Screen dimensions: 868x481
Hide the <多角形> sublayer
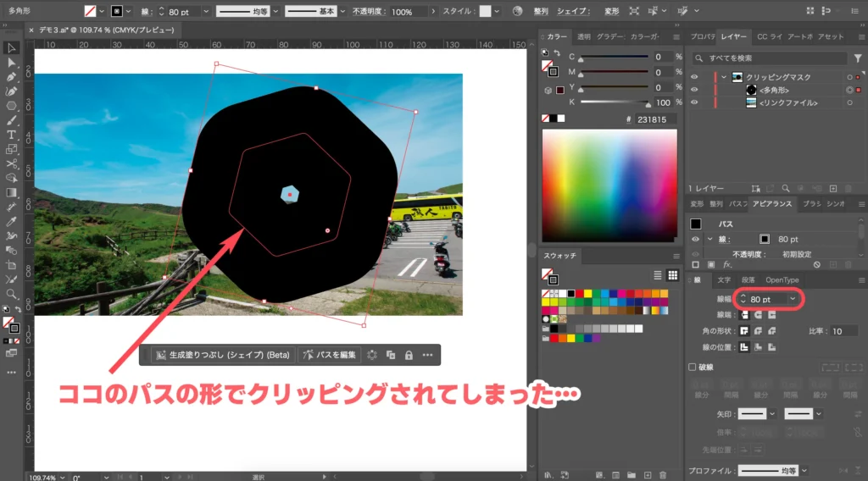pos(694,90)
